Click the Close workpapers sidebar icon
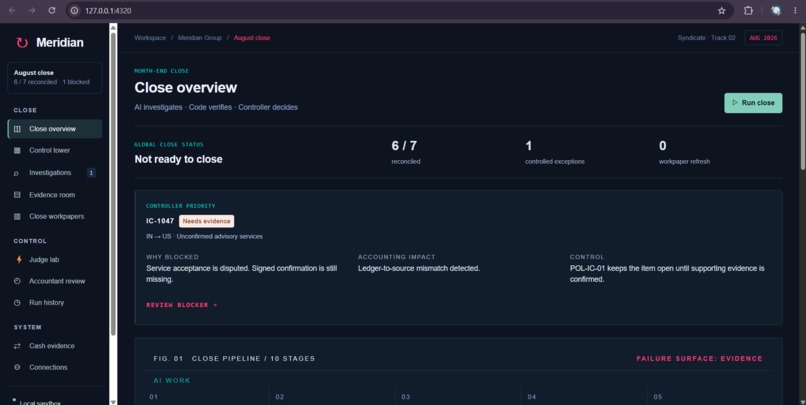 coord(17,216)
